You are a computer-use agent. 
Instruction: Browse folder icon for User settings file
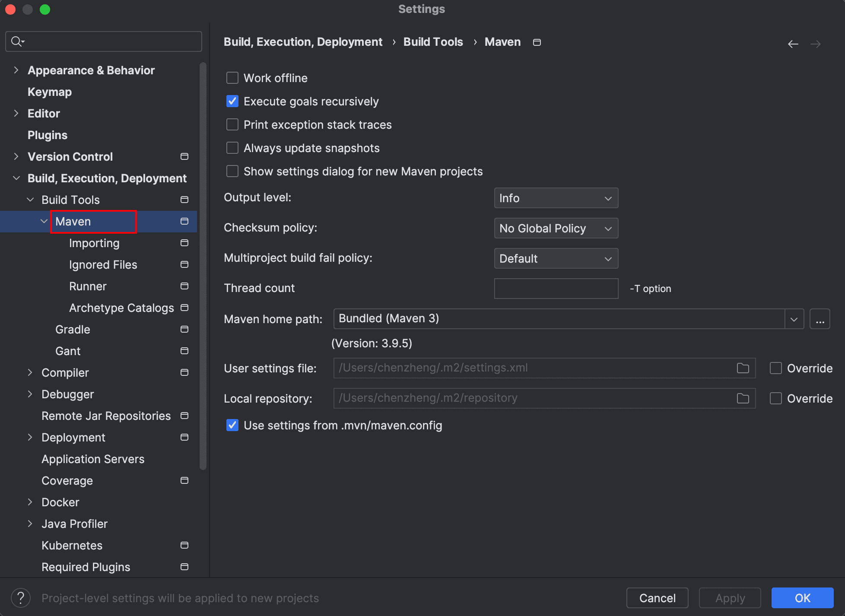743,368
